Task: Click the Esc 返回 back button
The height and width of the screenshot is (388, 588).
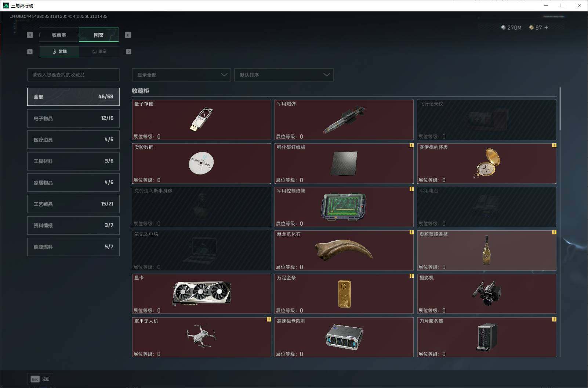Action: coord(40,379)
